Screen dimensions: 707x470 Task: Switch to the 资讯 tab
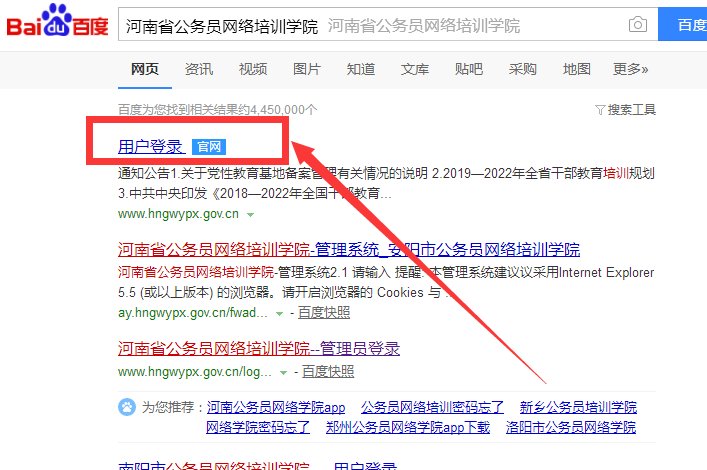click(199, 69)
